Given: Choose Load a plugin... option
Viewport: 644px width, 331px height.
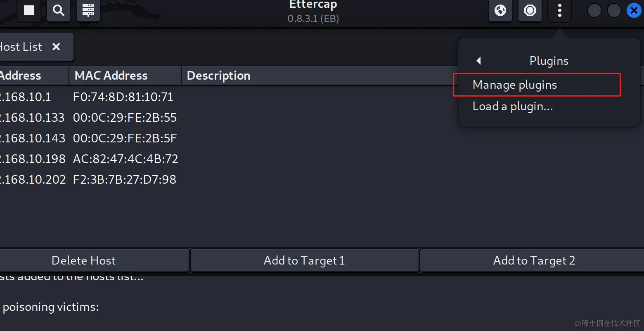Looking at the screenshot, I should 512,106.
